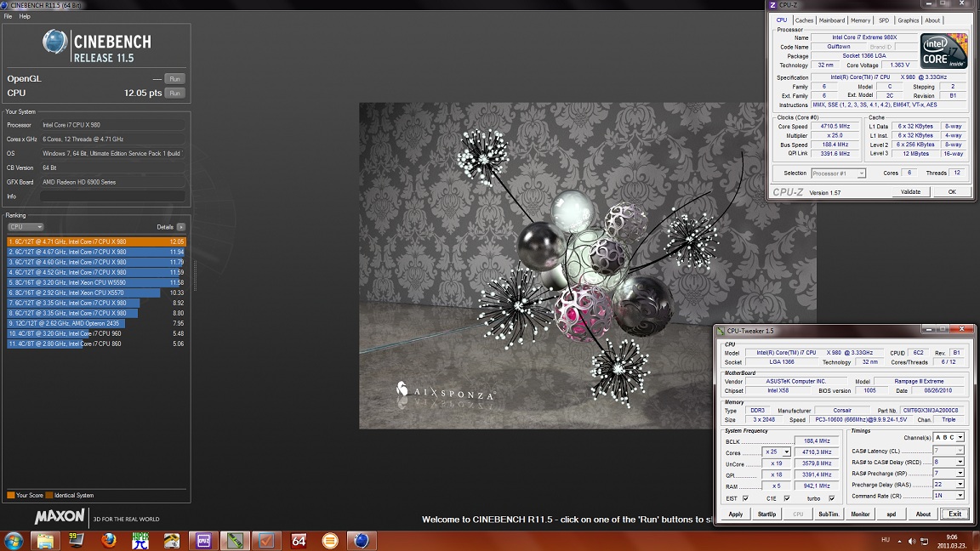Open the Processor #1 selection dropdown in CPU-Z
This screenshot has width=980, height=551.
click(838, 173)
